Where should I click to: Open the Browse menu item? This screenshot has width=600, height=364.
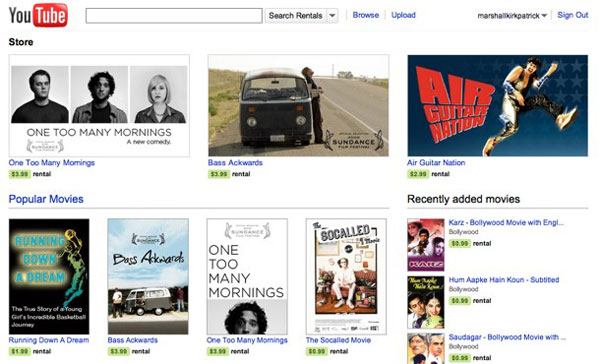click(x=365, y=15)
